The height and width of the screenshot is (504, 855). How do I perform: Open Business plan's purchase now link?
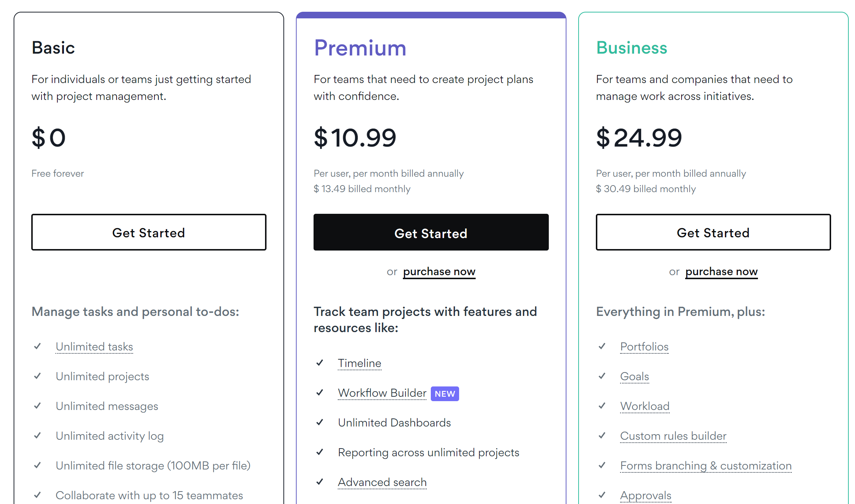[722, 272]
